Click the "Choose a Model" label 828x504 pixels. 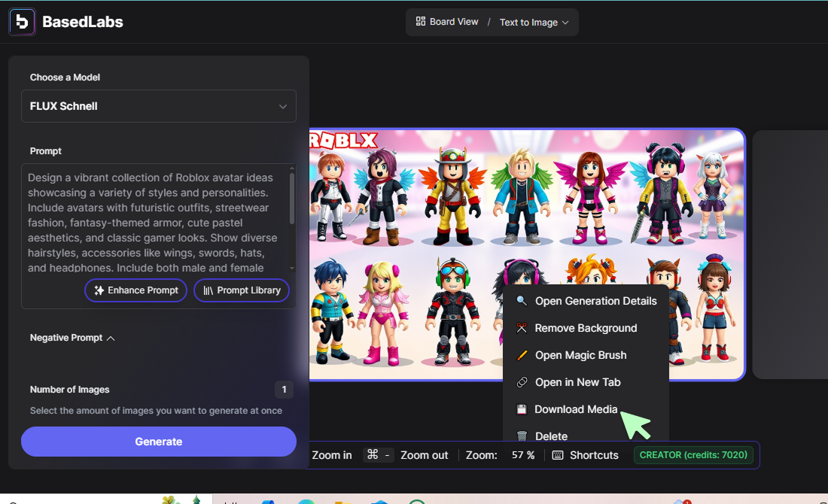65,77
